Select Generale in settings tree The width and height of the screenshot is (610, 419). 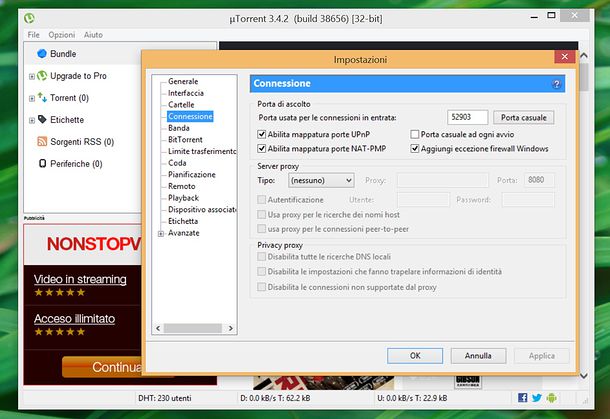tap(183, 81)
